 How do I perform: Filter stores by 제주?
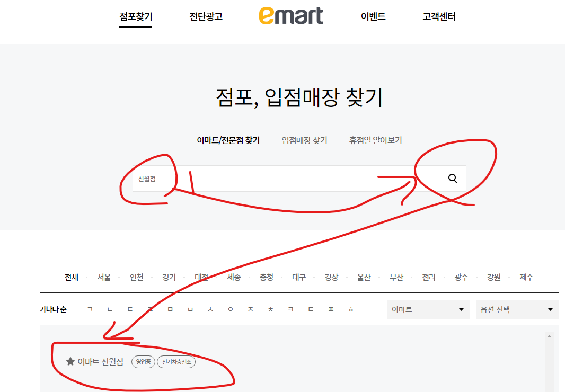click(526, 277)
